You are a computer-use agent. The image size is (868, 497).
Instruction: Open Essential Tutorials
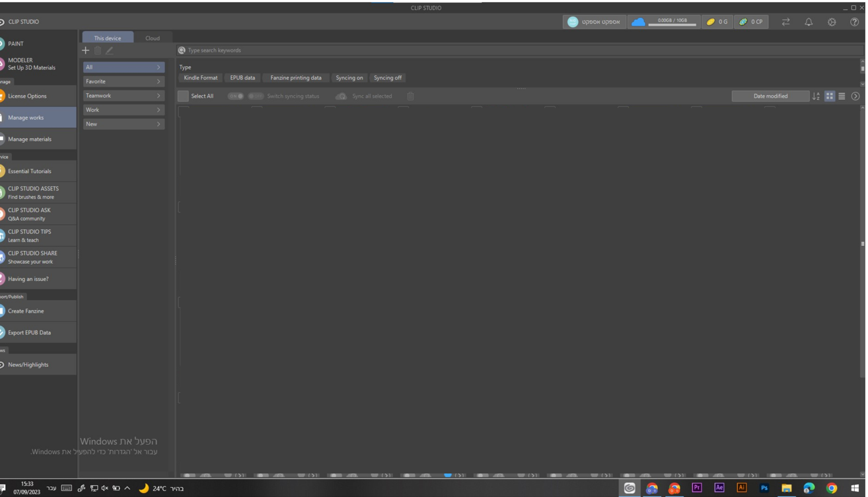[38, 171]
